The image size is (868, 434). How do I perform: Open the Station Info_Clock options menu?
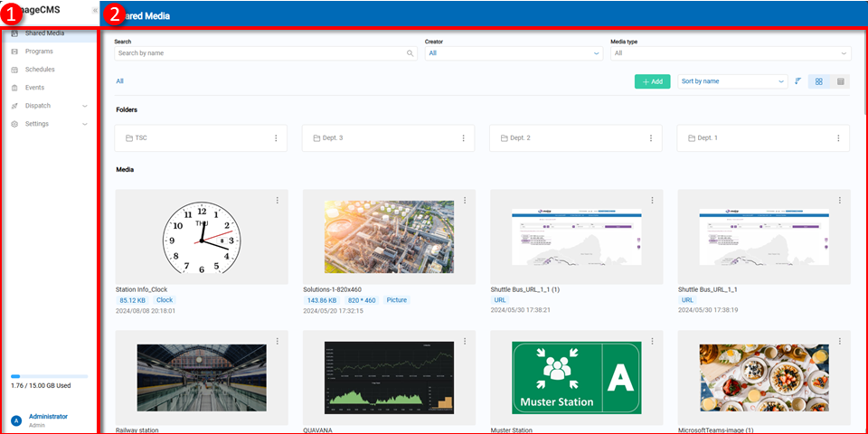(278, 201)
